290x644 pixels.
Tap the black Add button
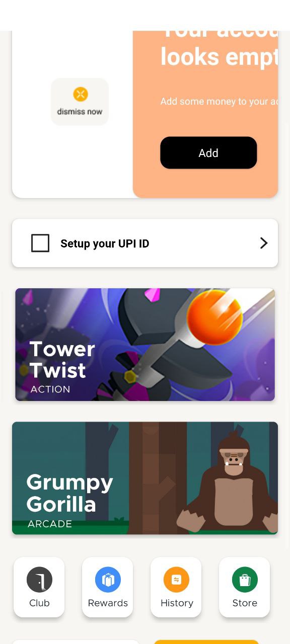pos(208,153)
